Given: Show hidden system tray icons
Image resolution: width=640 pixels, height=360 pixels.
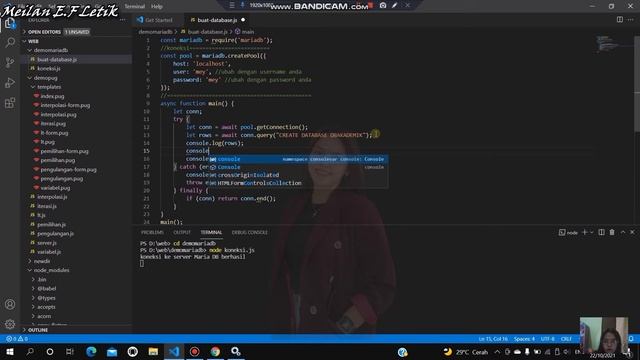Looking at the screenshot, I should [x=497, y=351].
